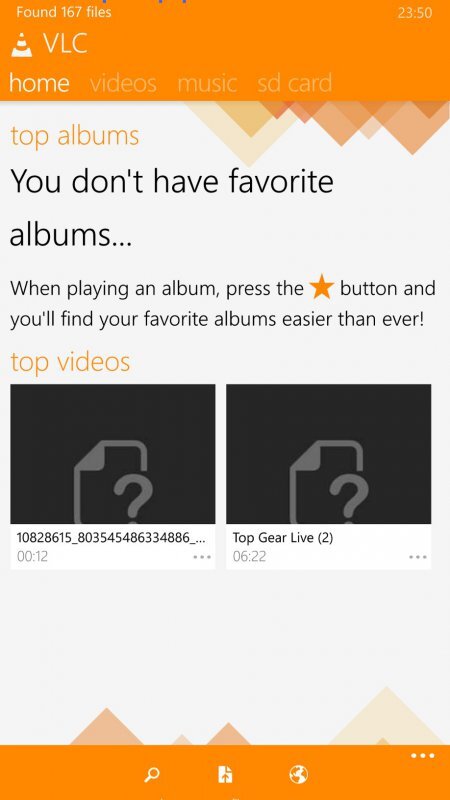The image size is (450, 800).
Task: Switch to the sd card tab
Action: pyautogui.click(x=295, y=83)
